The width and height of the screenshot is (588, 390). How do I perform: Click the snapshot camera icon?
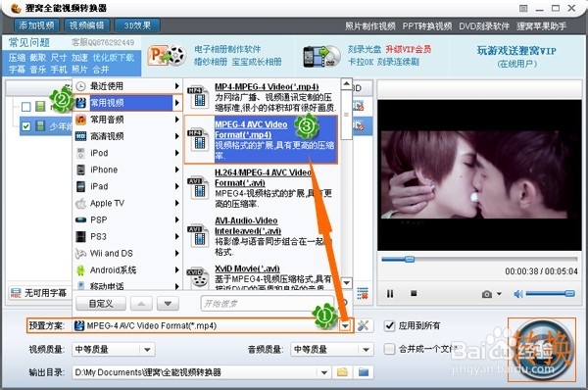click(x=487, y=294)
